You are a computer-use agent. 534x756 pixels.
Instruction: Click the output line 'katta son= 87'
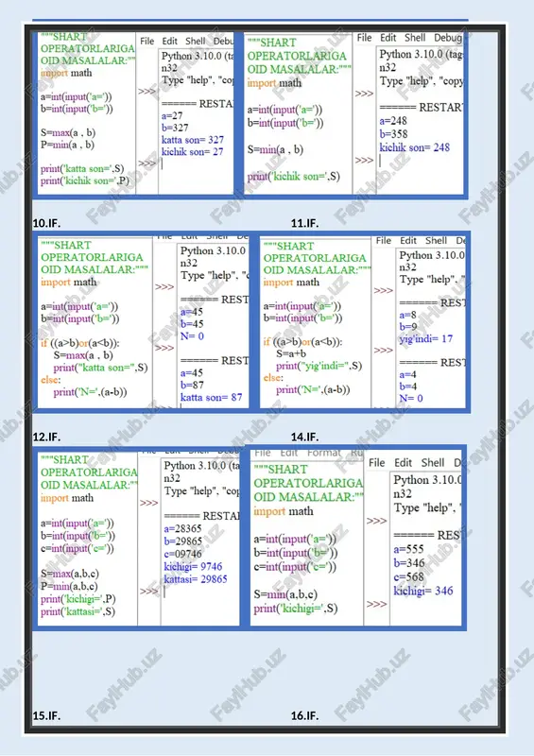212,397
